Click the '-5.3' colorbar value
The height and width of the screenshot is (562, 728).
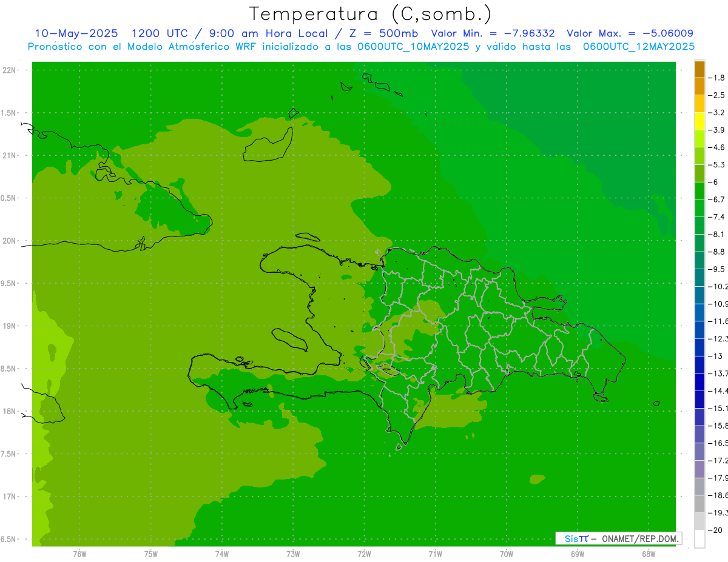(x=718, y=164)
